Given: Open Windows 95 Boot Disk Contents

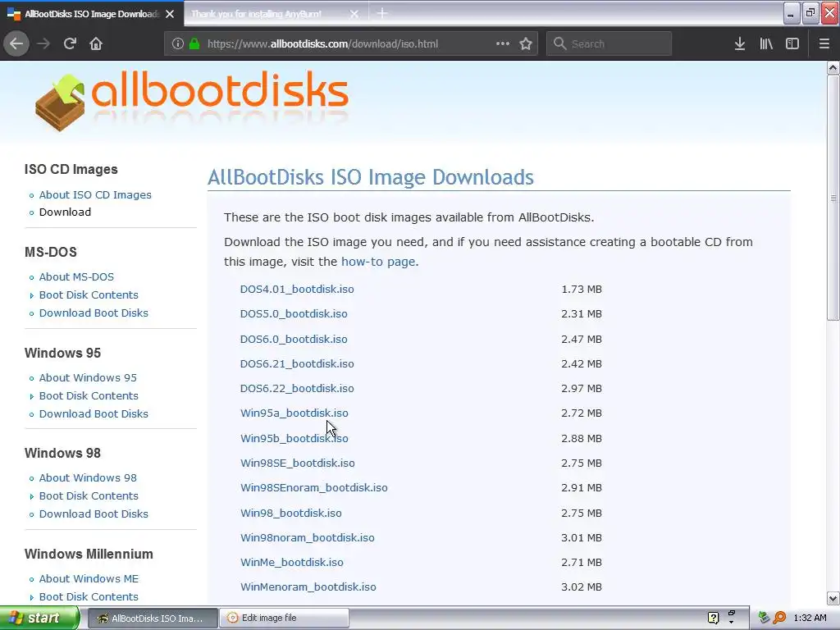Looking at the screenshot, I should point(89,396).
